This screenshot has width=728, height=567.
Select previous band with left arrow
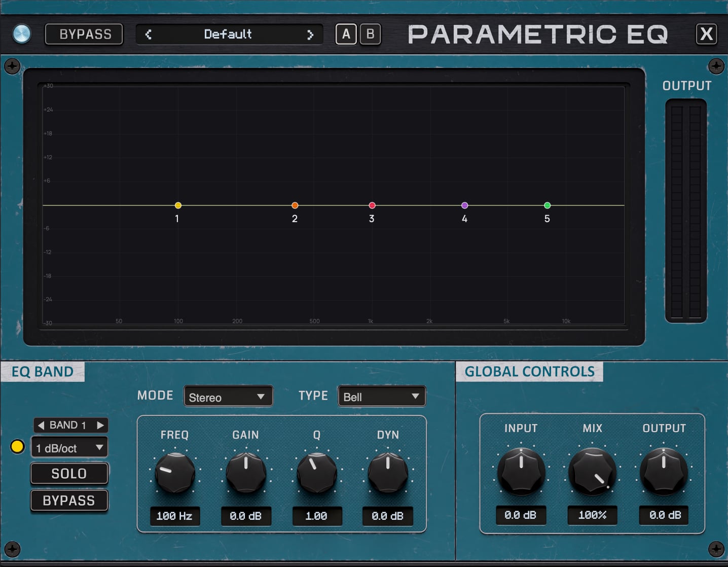pyautogui.click(x=41, y=425)
